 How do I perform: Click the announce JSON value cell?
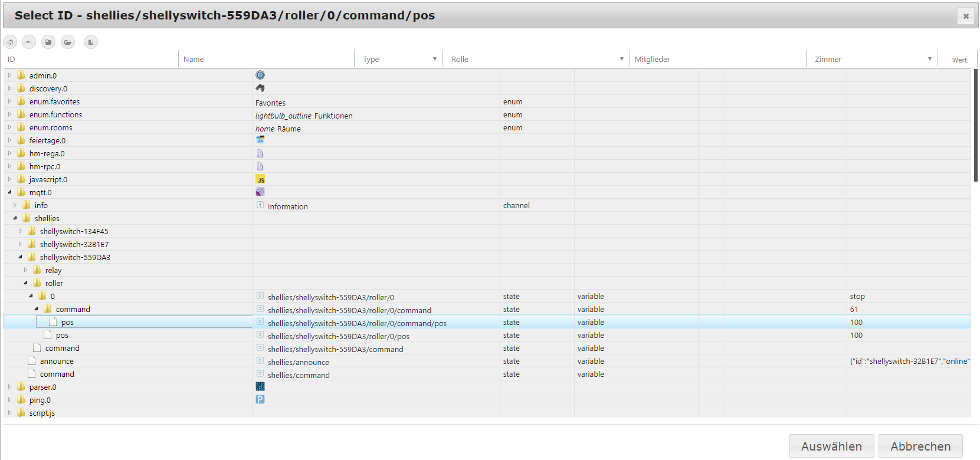tap(909, 361)
